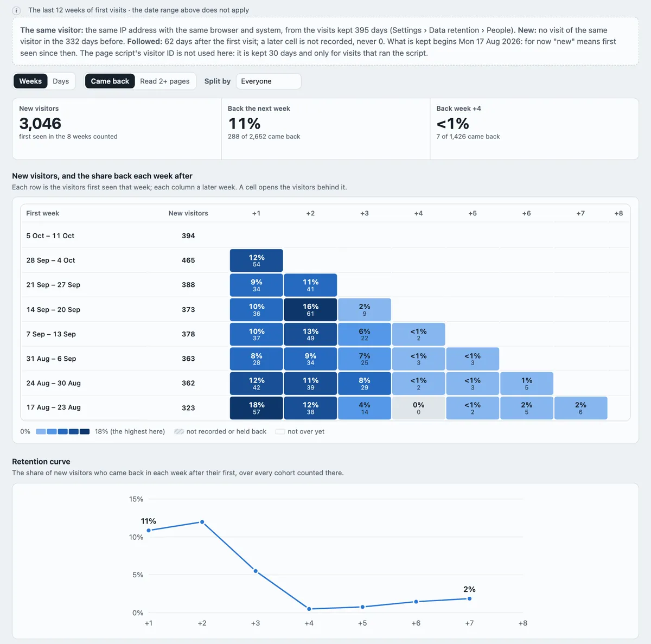Click the new visitors count 394

188,236
